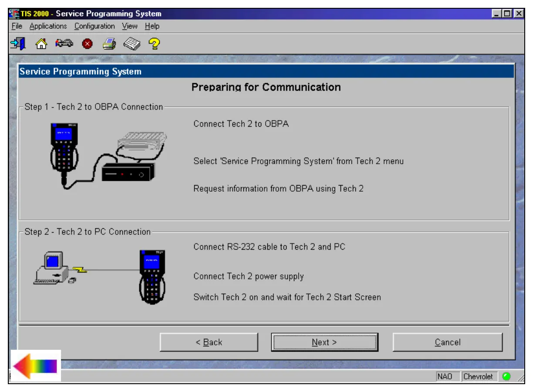
Task: Click the NAO status bar field
Action: (445, 376)
